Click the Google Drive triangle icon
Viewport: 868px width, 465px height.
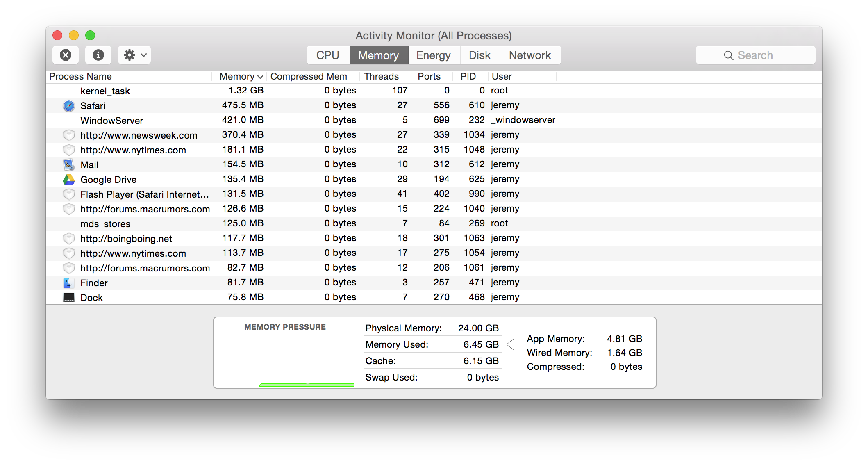point(69,180)
